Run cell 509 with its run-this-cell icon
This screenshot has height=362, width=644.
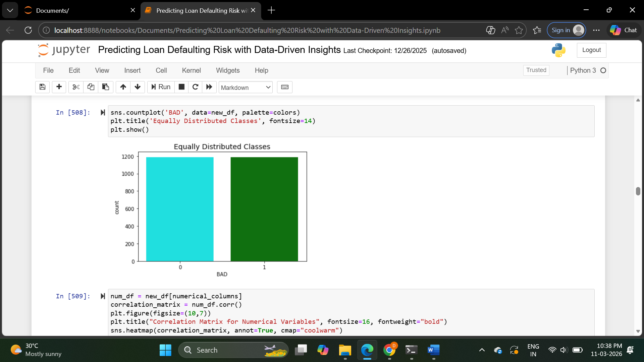[x=103, y=296]
